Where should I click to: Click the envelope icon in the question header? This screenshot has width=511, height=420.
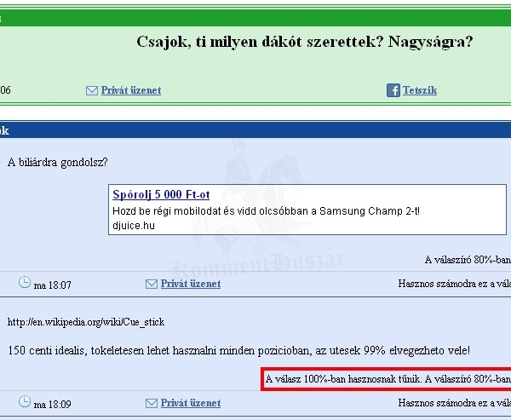click(x=92, y=90)
